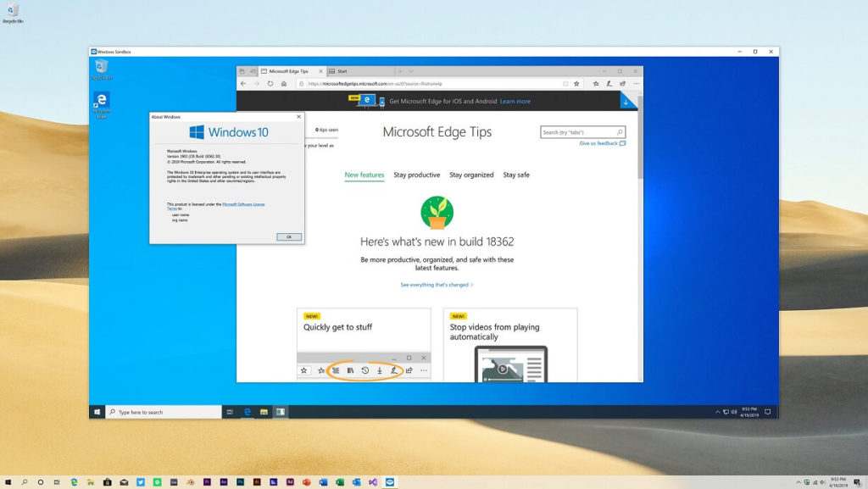Start a Web Note with the pen icon
The image size is (868, 489).
coord(395,370)
